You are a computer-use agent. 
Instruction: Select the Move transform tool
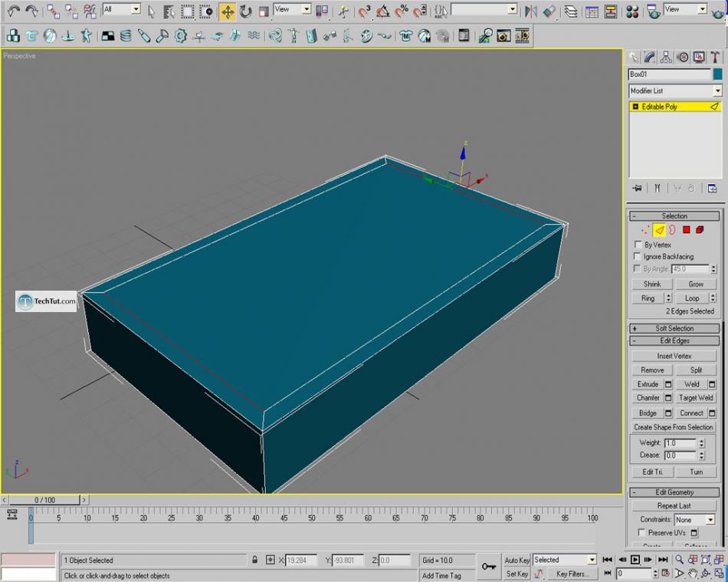tap(228, 11)
